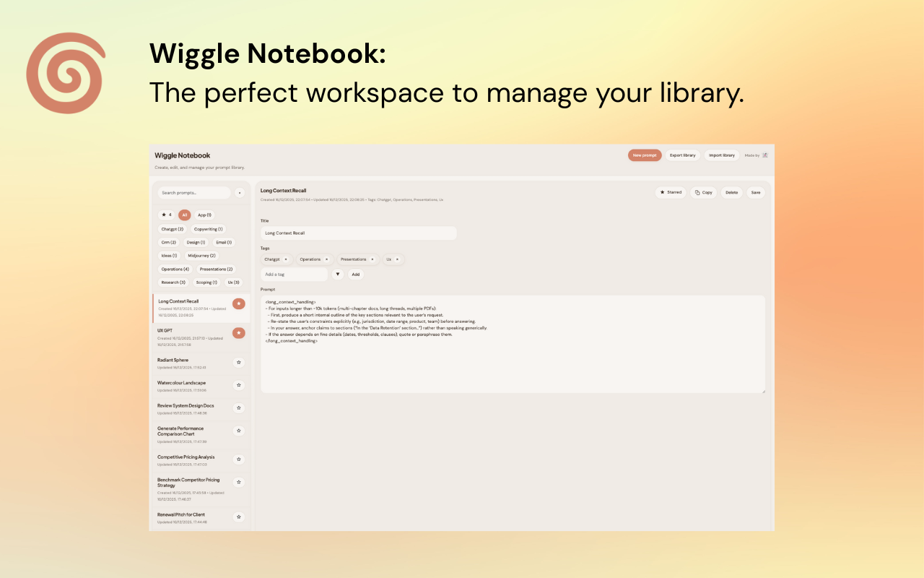Remove the Chatgpt tag with its × icon
The height and width of the screenshot is (578, 924).
pyautogui.click(x=287, y=259)
